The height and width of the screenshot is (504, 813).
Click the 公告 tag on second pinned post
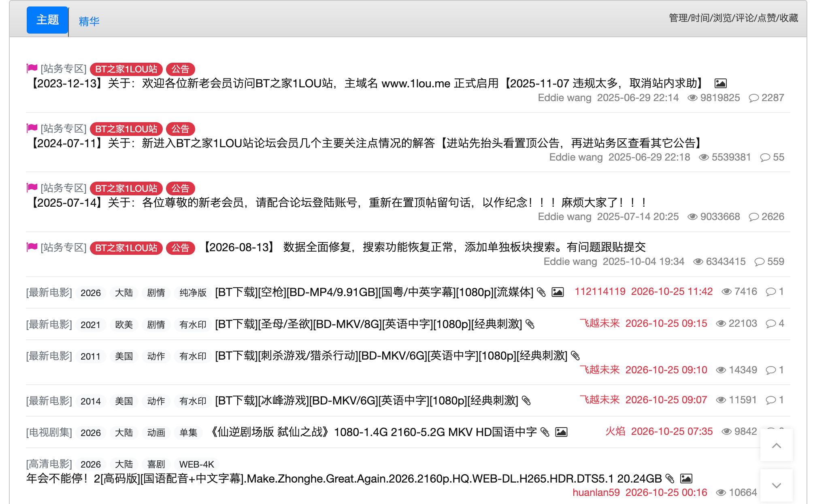[x=180, y=129]
